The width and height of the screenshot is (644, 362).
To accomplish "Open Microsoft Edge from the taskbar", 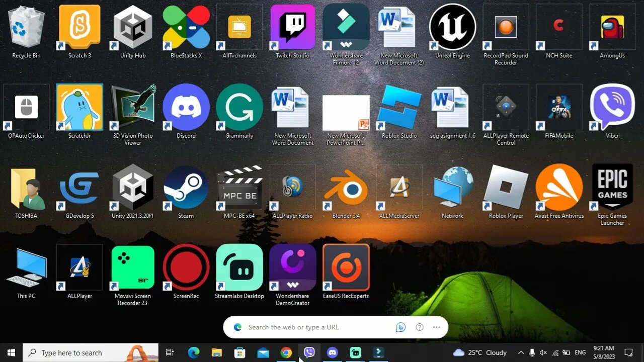I will 194,353.
